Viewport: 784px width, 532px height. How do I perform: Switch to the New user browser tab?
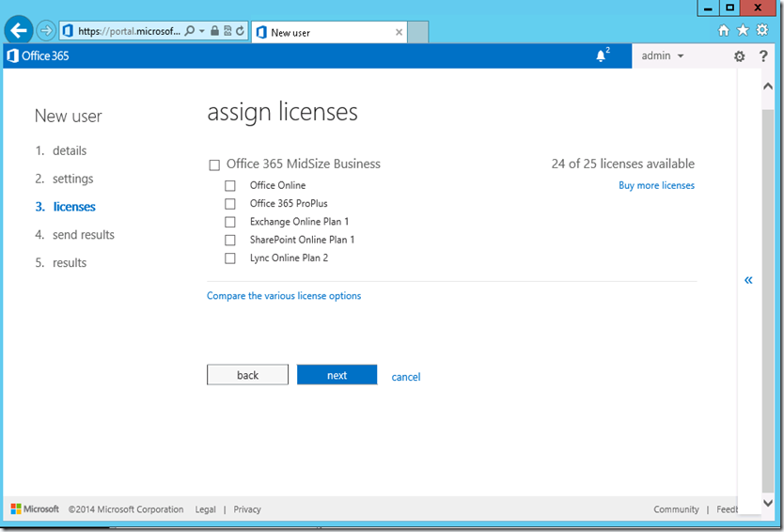coord(330,33)
